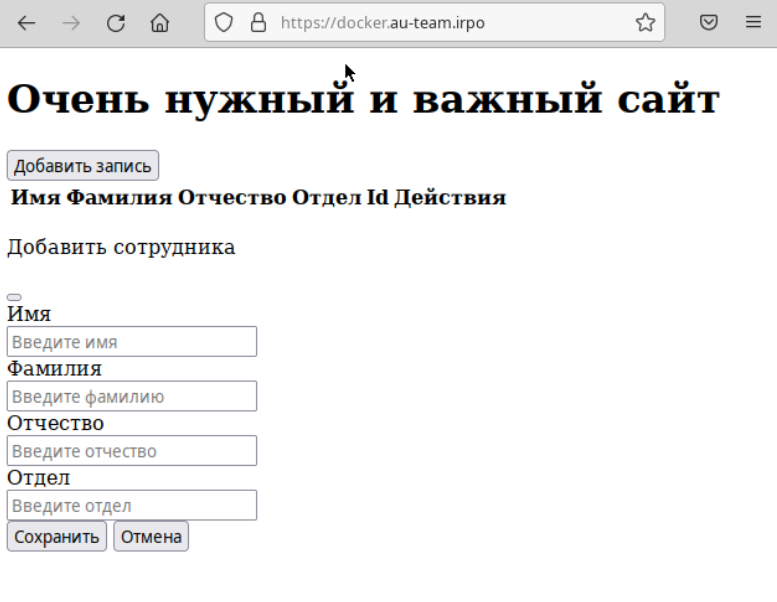This screenshot has height=602, width=777.
Task: Reload the current page
Action: 115,23
